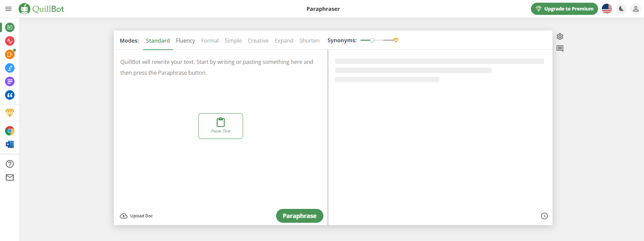Open the Citation Generator quote icon

point(10,95)
